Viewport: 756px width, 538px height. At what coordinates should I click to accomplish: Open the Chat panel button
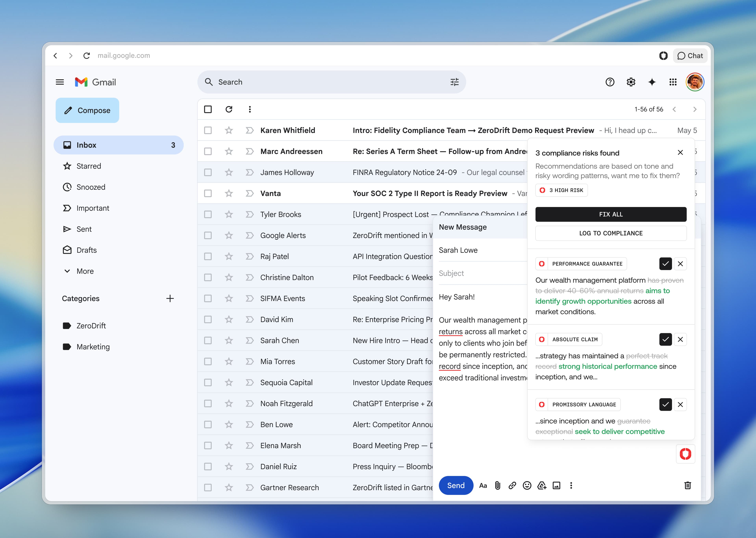[690, 56]
